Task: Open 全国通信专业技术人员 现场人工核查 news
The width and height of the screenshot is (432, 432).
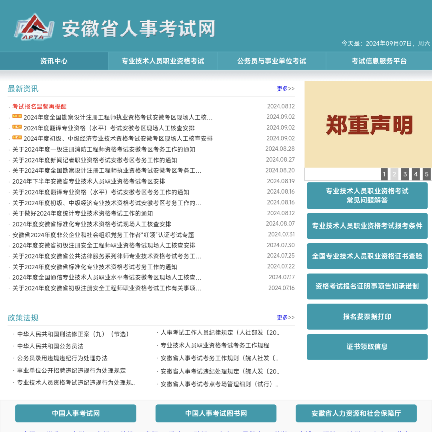Action: (x=107, y=277)
